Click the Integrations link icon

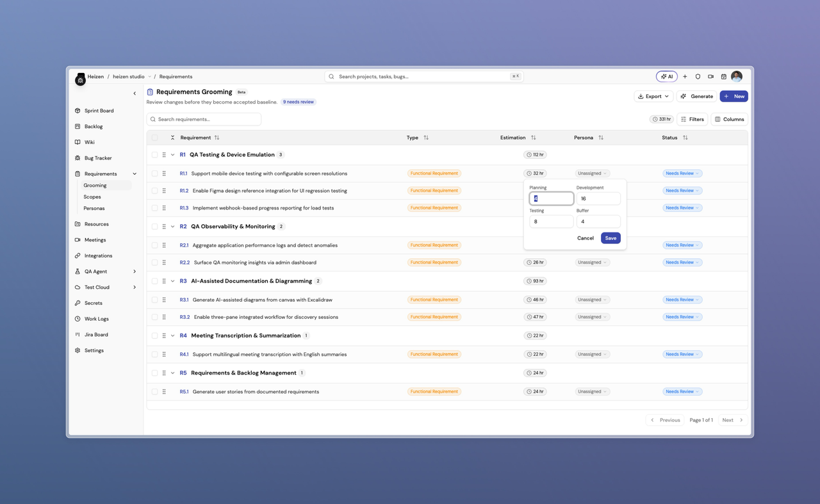click(x=78, y=256)
